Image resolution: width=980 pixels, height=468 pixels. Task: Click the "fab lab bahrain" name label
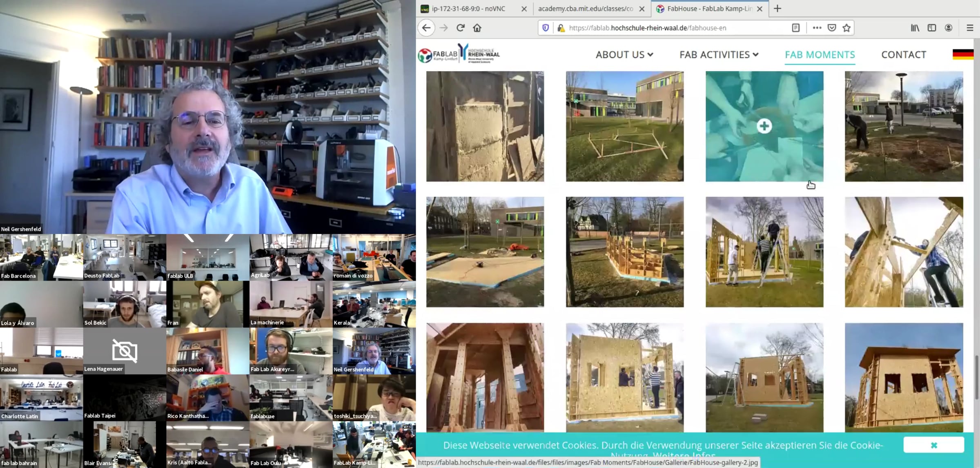tap(19, 463)
